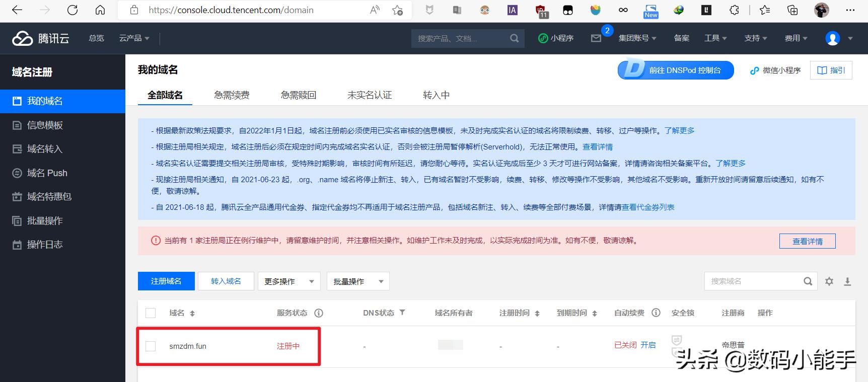The height and width of the screenshot is (382, 868).
Task: Open 信息模板 in the sidebar
Action: coord(62,125)
